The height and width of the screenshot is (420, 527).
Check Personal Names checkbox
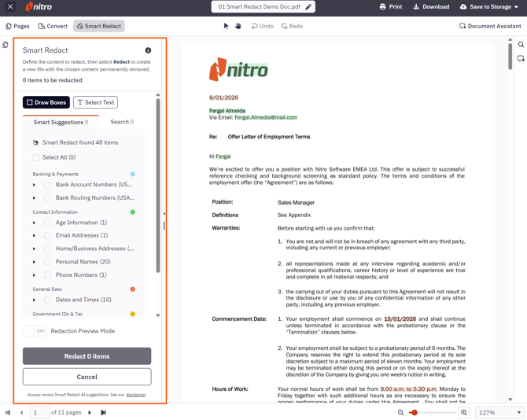tap(48, 262)
